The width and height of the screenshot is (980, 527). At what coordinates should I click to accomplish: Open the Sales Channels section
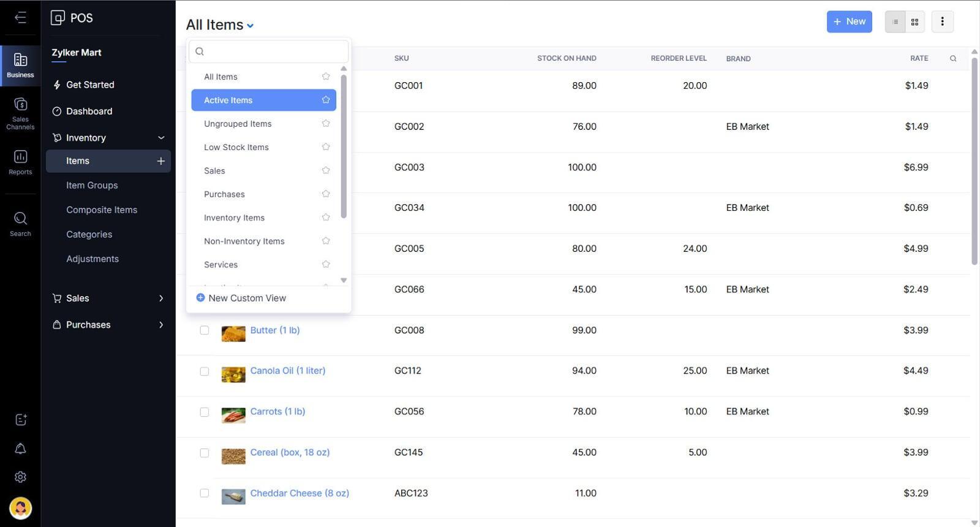[20, 113]
